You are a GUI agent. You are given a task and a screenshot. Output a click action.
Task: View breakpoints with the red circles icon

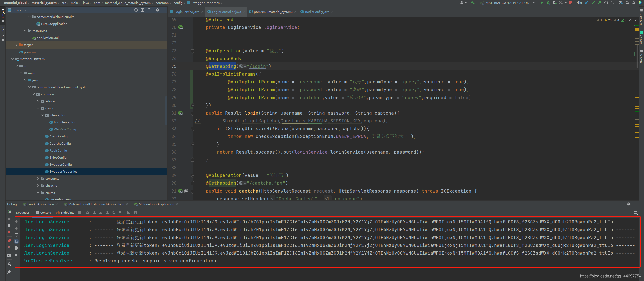pos(9,241)
